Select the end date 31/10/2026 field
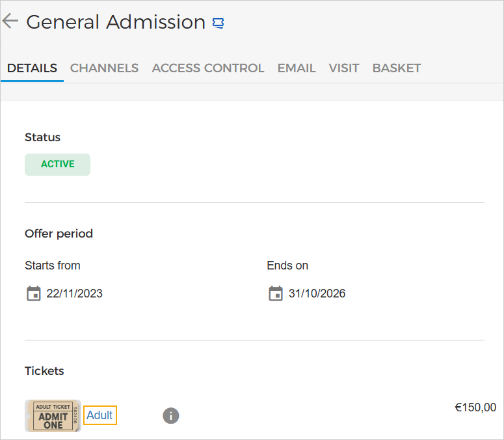The width and height of the screenshot is (504, 440). (317, 294)
